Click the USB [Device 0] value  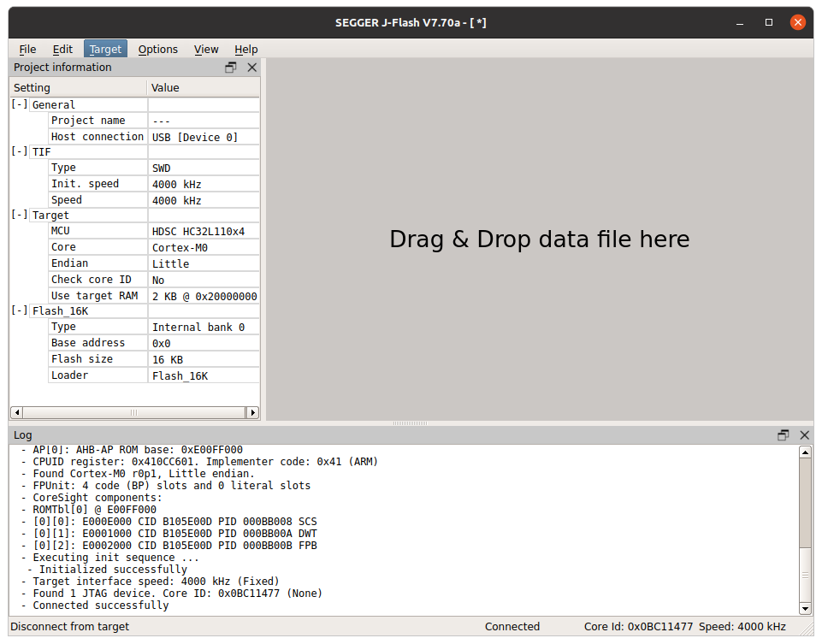pyautogui.click(x=195, y=138)
